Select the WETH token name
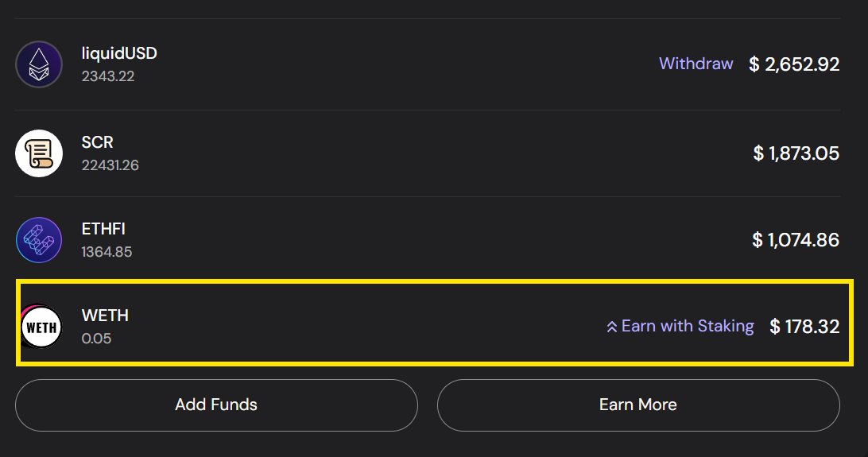The width and height of the screenshot is (868, 457). 105,316
